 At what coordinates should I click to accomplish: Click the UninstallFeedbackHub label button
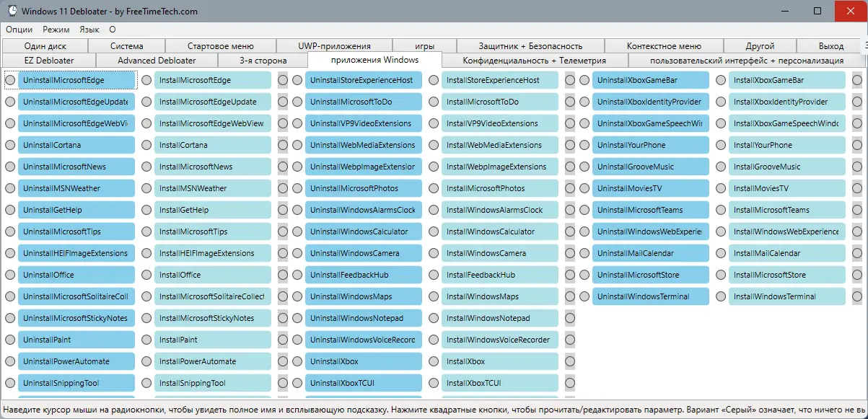point(364,275)
